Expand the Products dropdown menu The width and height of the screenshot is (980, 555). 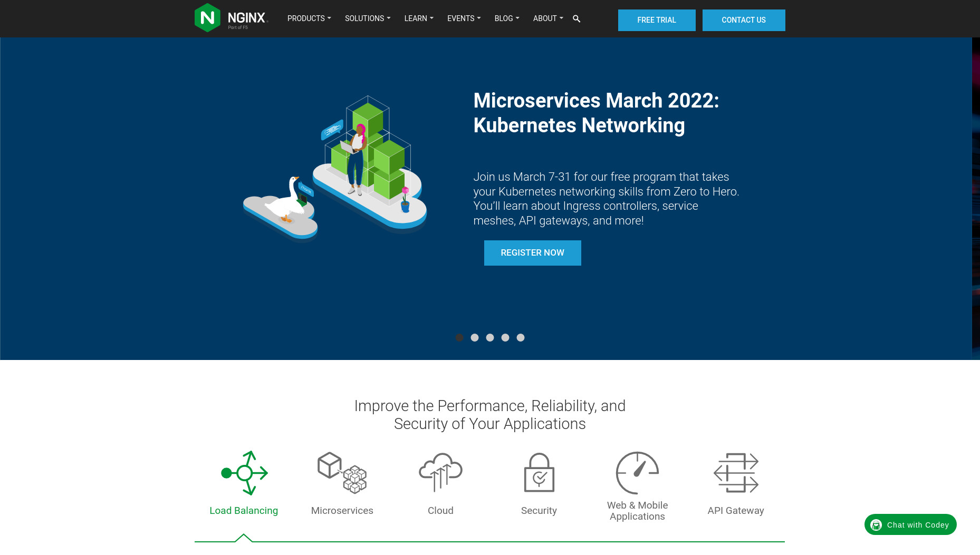(x=309, y=18)
